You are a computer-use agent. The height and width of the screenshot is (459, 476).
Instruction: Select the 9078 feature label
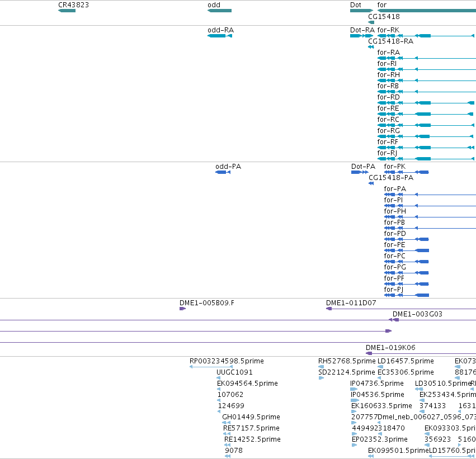click(234, 451)
